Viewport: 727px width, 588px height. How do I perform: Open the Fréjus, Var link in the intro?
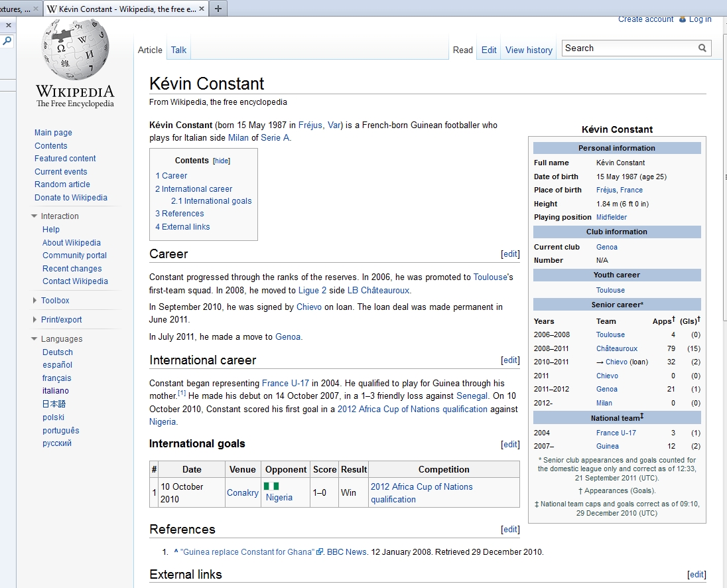[x=320, y=125]
